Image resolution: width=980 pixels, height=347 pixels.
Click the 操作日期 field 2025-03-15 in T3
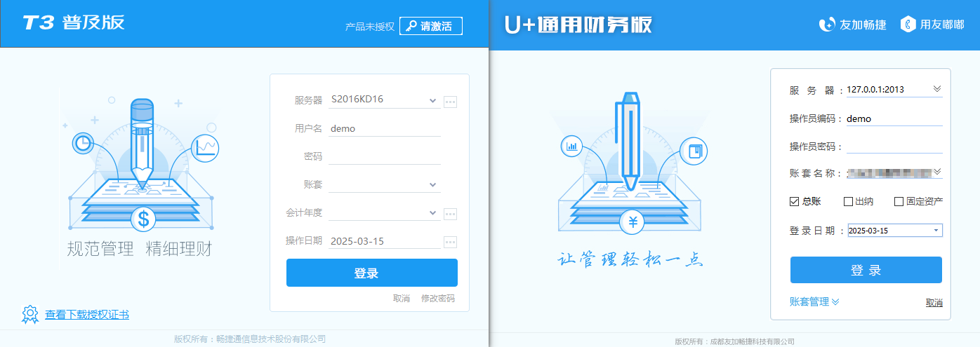click(384, 241)
